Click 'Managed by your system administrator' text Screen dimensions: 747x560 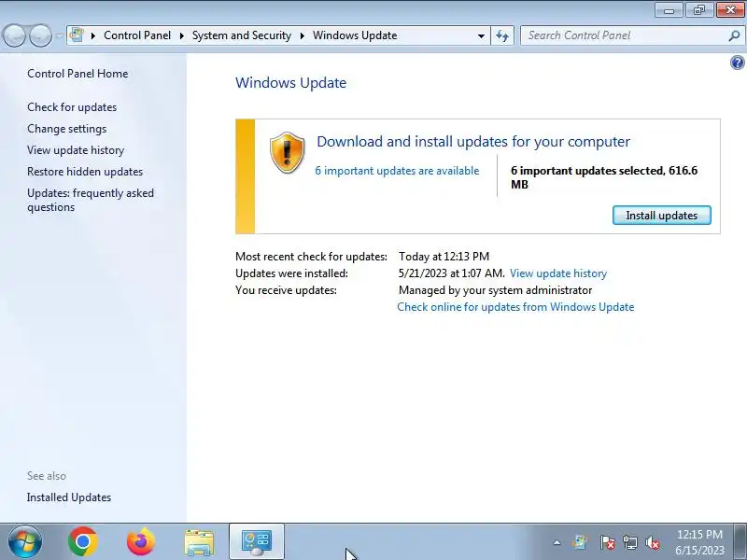pos(496,290)
